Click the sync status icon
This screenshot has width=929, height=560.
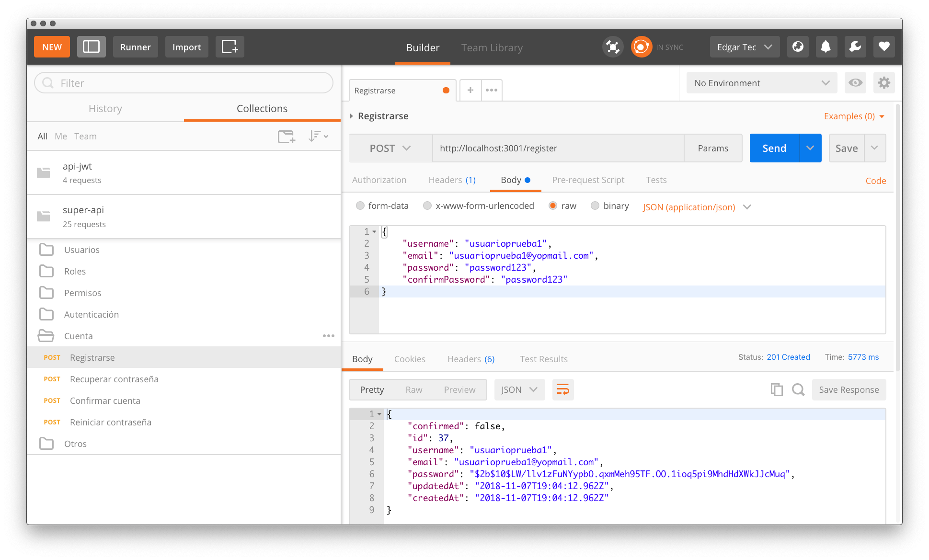(641, 47)
